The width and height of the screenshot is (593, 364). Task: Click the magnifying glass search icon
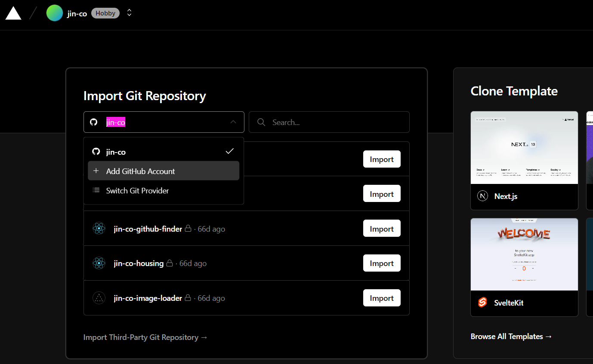[x=261, y=122]
